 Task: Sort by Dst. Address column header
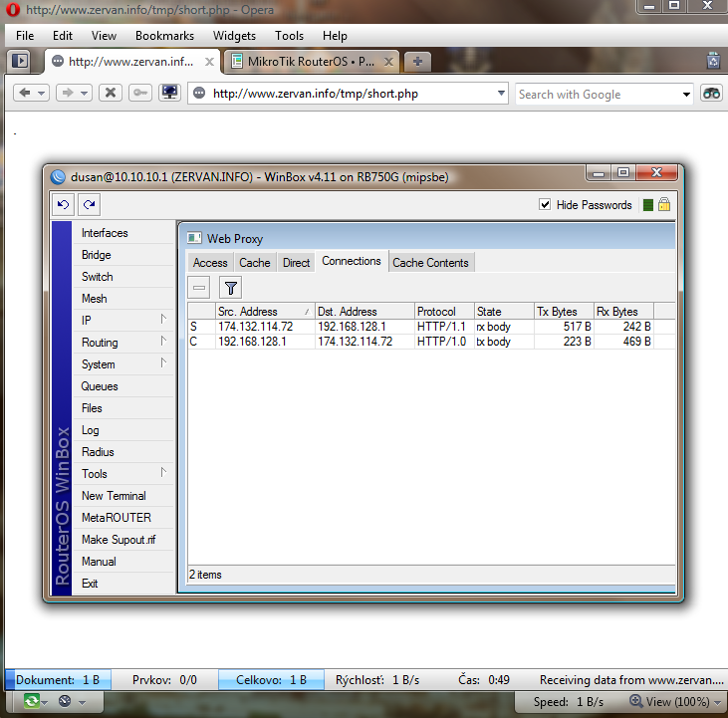[x=364, y=312]
